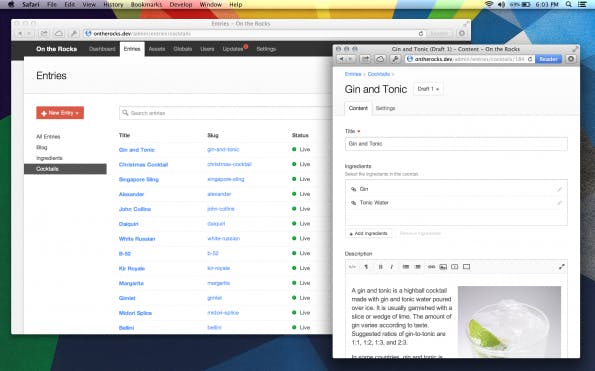The height and width of the screenshot is (371, 595).
Task: Open the Assets tab in the top navigation
Action: click(x=157, y=49)
